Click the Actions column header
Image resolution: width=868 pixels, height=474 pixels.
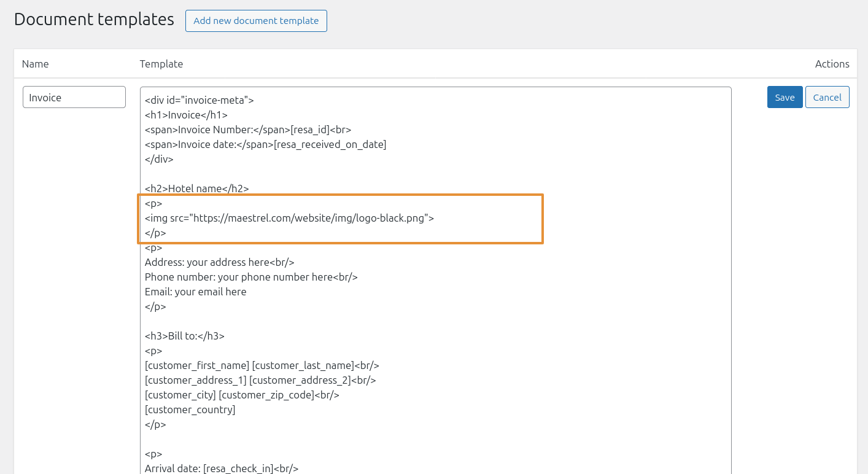pyautogui.click(x=832, y=64)
